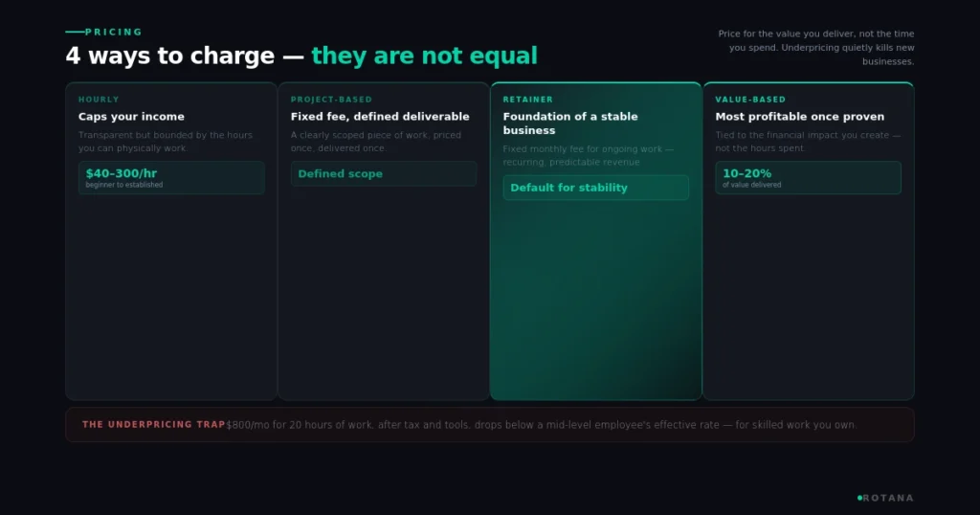The image size is (980, 515).
Task: Click the Default for stability badge
Action: tap(595, 188)
